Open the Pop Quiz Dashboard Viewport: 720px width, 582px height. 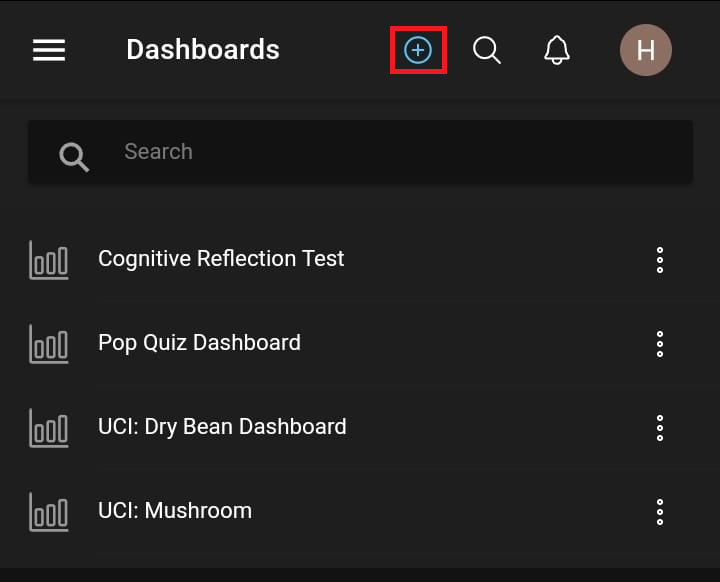point(199,343)
